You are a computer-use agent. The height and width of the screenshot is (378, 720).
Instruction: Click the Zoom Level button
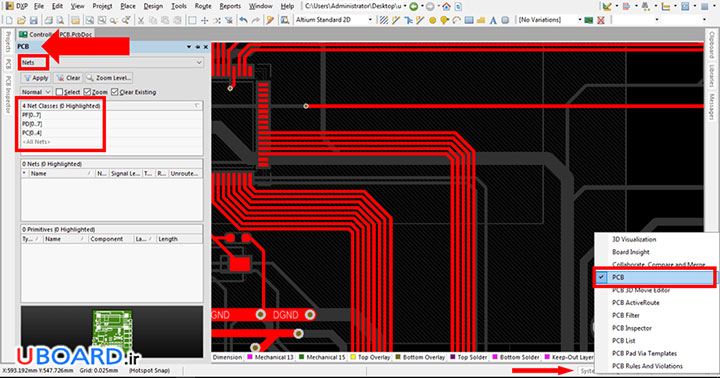pyautogui.click(x=109, y=78)
